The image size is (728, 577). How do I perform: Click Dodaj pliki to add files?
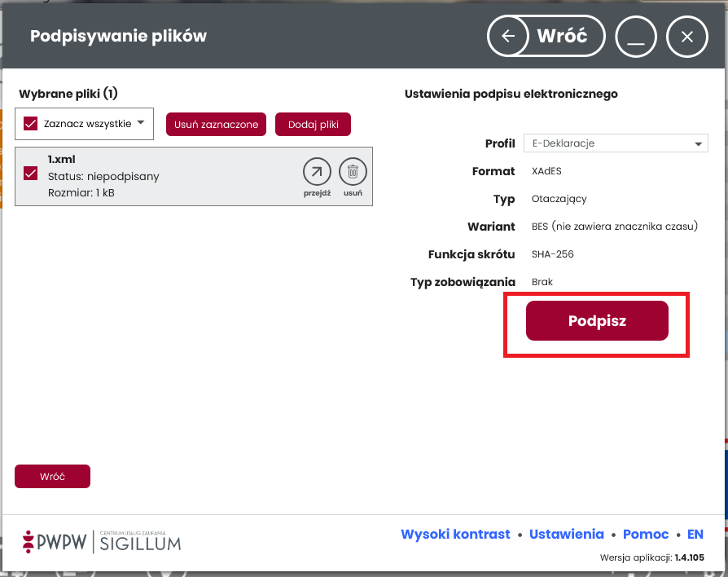tap(313, 124)
